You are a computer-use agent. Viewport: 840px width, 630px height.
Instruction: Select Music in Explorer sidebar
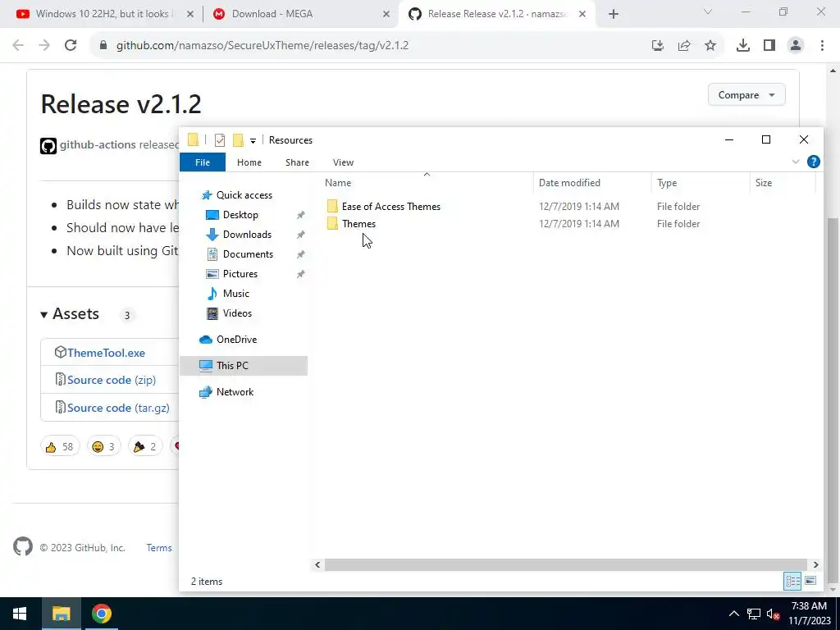[x=235, y=294]
